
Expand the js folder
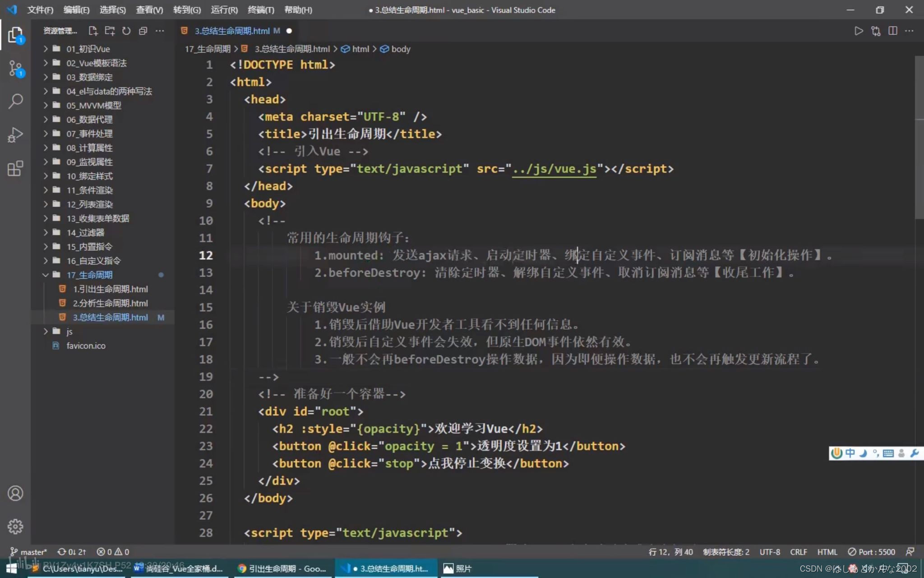tap(69, 331)
